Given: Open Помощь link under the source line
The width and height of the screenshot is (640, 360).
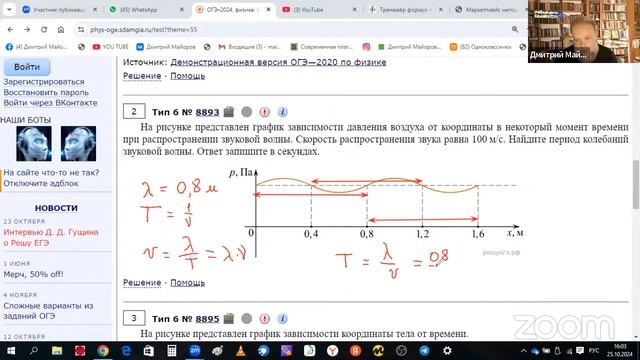Looking at the screenshot, I should click(187, 76).
